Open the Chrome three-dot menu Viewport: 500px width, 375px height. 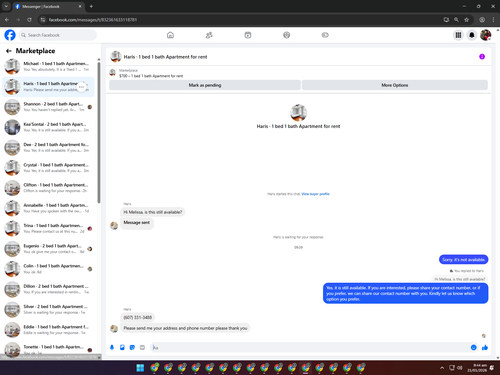tap(493, 20)
